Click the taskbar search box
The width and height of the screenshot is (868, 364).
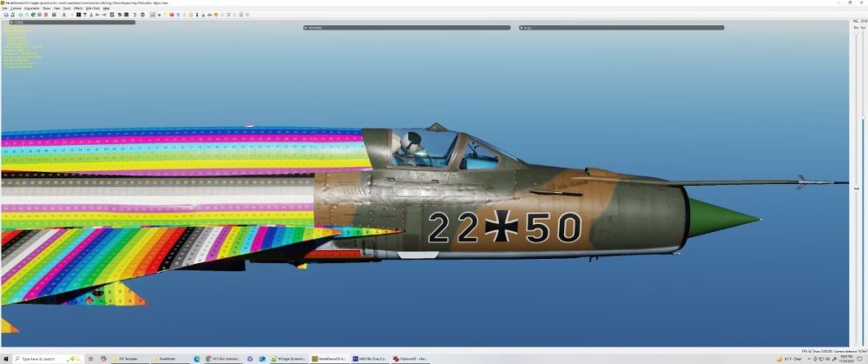click(48, 359)
